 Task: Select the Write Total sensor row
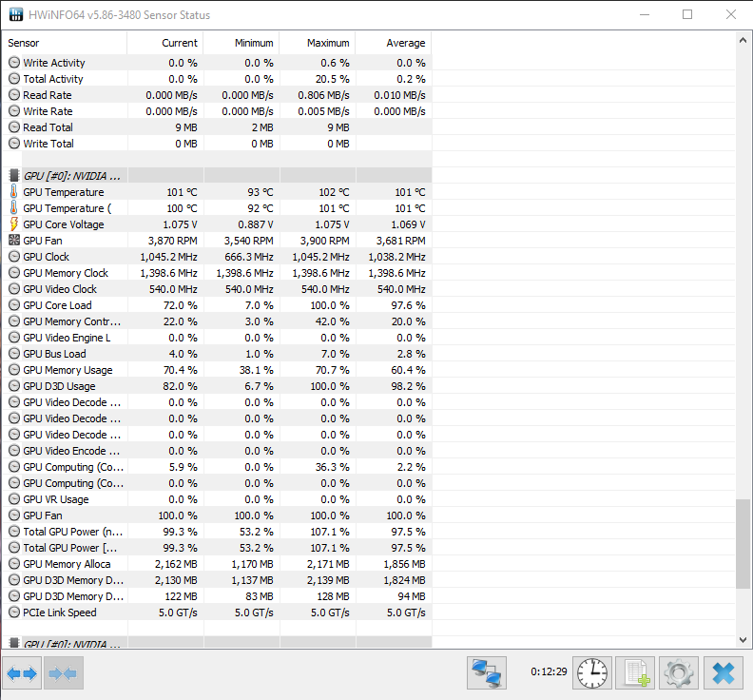pos(217,144)
